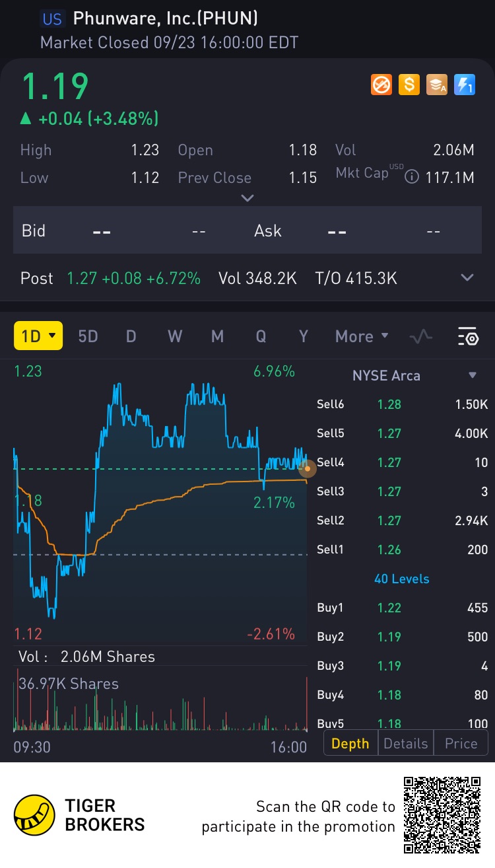
Task: Tap the Low 1.12 value
Action: pyautogui.click(x=145, y=177)
